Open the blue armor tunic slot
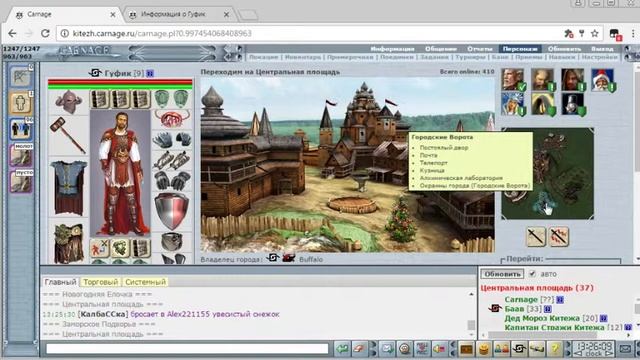 68,187
